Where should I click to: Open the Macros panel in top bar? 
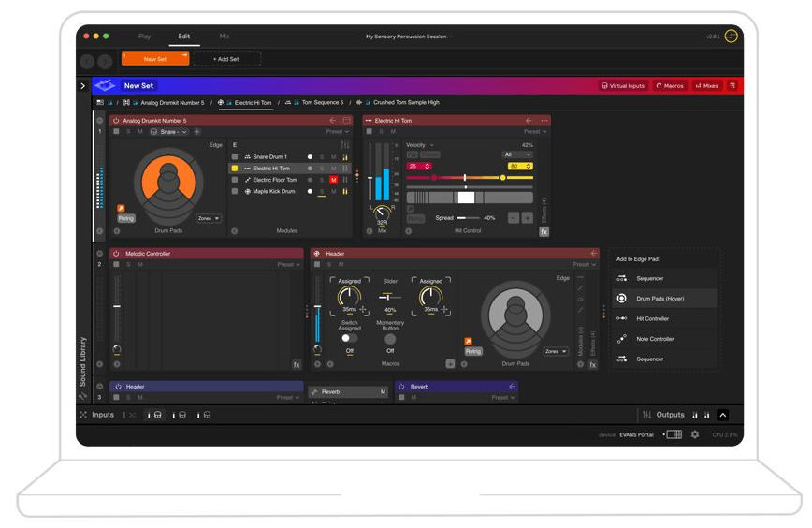click(x=669, y=85)
